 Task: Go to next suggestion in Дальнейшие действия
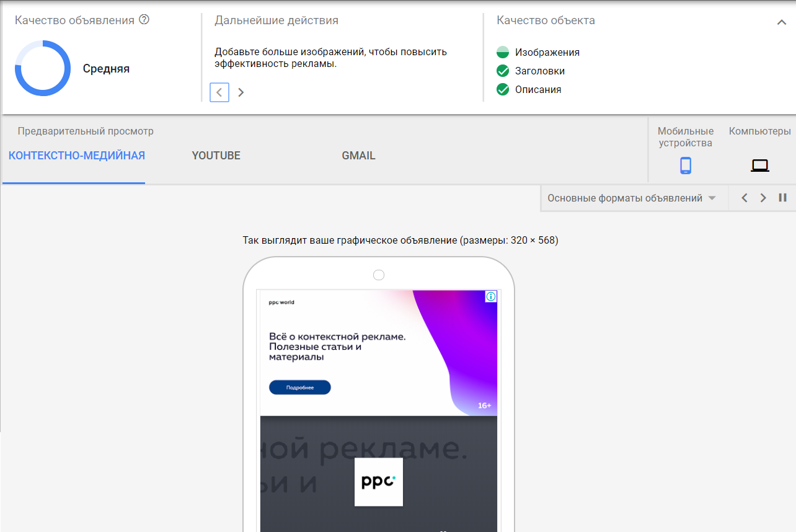click(x=241, y=92)
